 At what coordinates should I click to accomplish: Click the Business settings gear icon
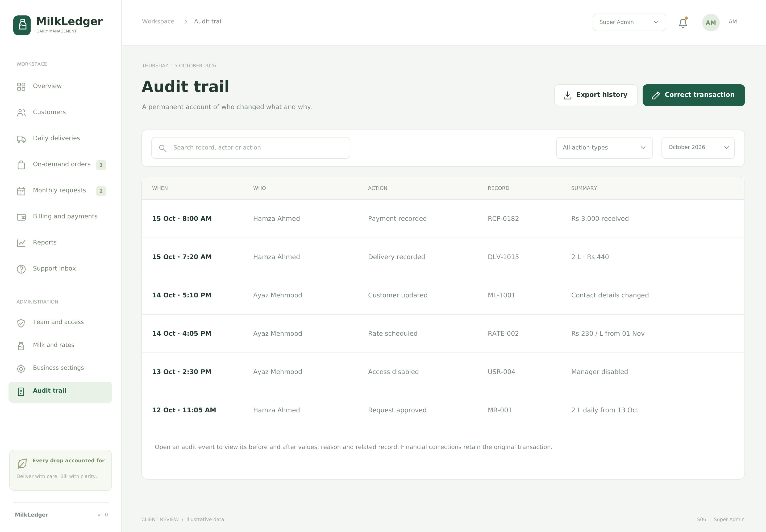(x=21, y=369)
